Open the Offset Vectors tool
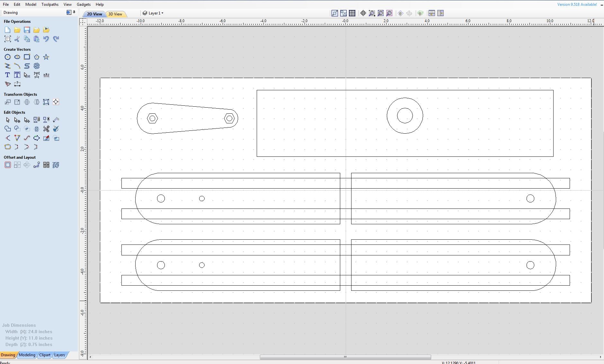Image resolution: width=604 pixels, height=364 pixels. pos(8,165)
